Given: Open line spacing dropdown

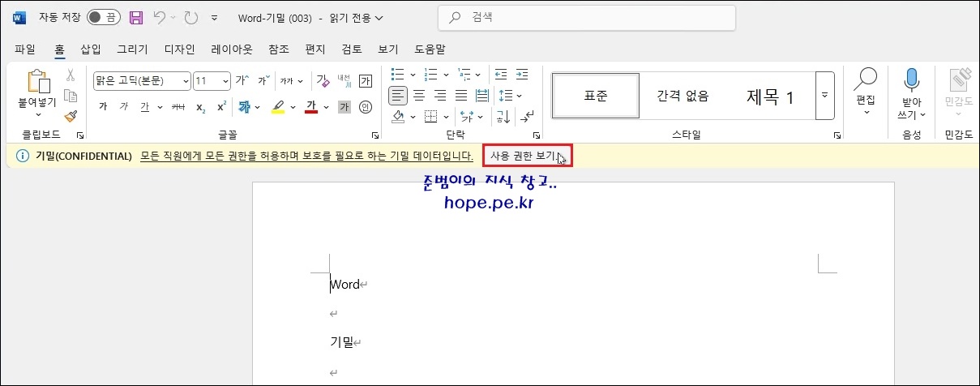Looking at the screenshot, I should coord(520,95).
